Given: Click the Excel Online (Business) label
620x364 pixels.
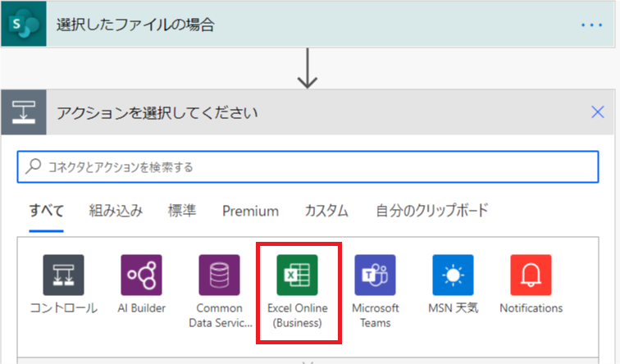Looking at the screenshot, I should pos(298,316).
